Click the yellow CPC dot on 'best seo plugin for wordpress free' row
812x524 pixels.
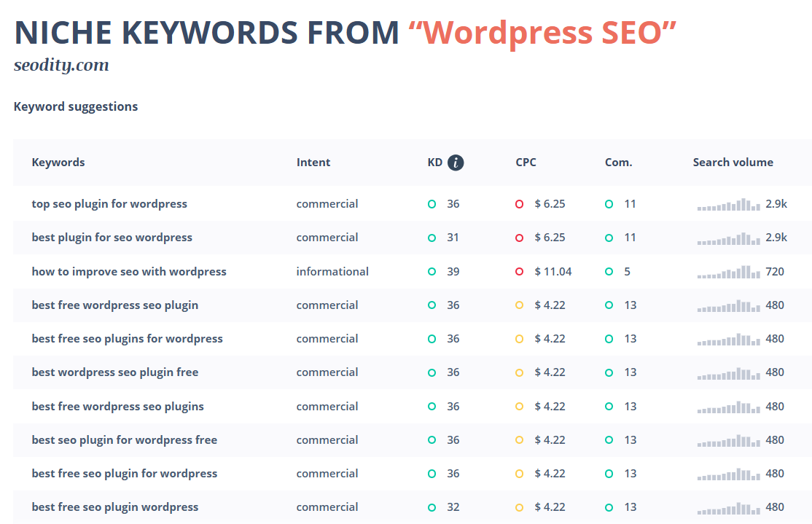pyautogui.click(x=520, y=439)
